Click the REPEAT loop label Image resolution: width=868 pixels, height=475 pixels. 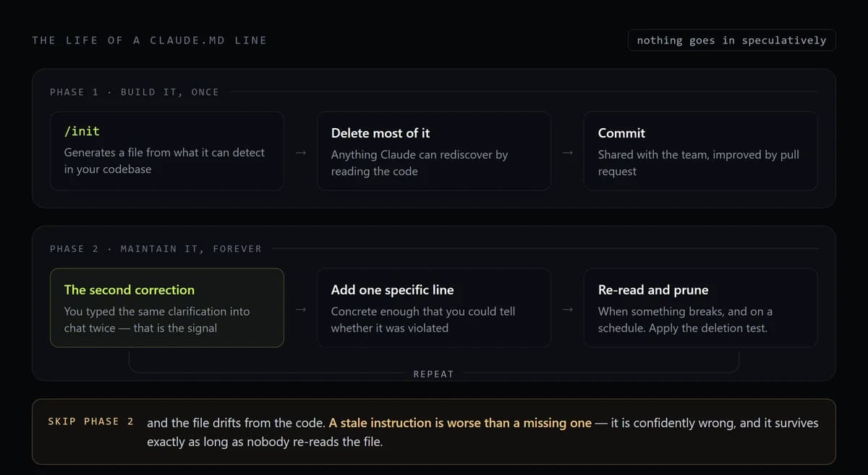click(x=433, y=374)
